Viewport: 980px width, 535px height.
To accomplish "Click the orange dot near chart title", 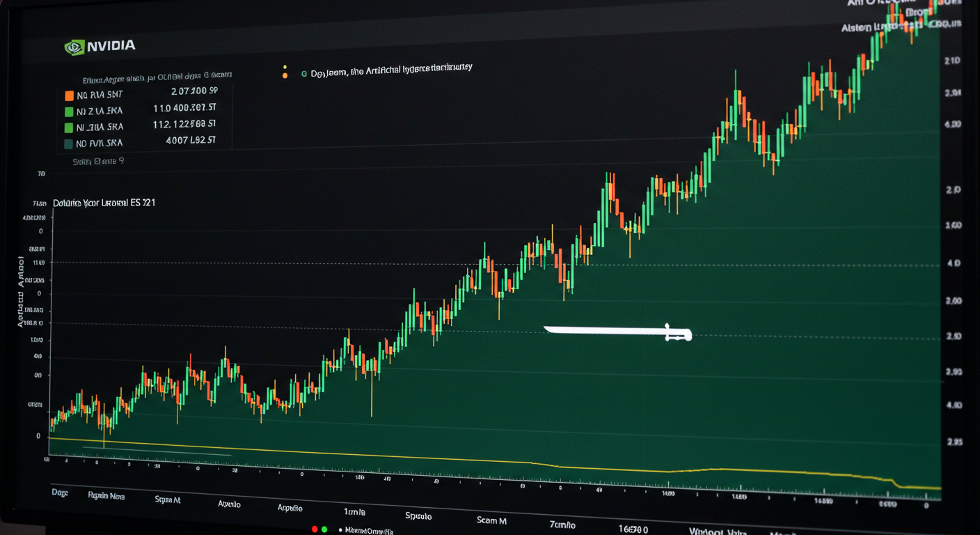I will click(x=285, y=75).
